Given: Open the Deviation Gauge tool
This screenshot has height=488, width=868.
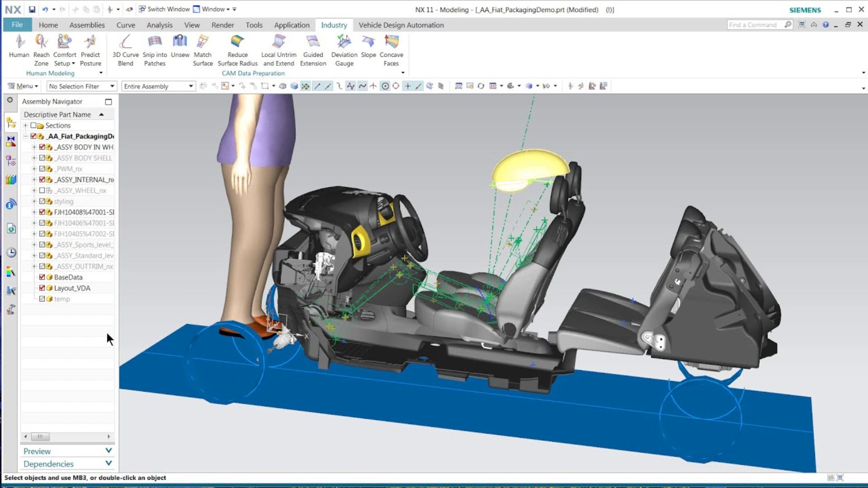Looking at the screenshot, I should coord(344,51).
